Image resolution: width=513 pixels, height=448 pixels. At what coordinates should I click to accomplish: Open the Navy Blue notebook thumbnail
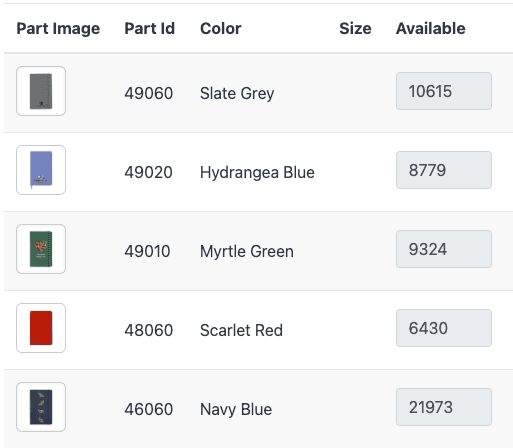click(41, 407)
